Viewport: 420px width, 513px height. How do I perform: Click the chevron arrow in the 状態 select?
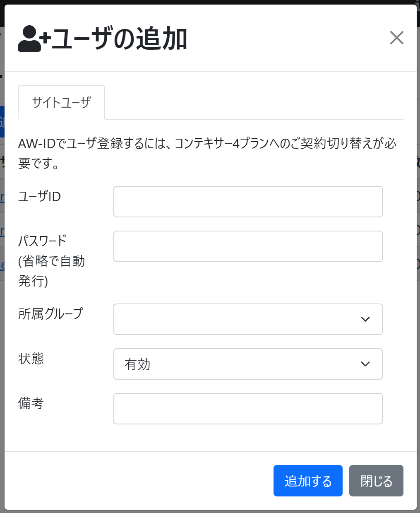pyautogui.click(x=365, y=364)
